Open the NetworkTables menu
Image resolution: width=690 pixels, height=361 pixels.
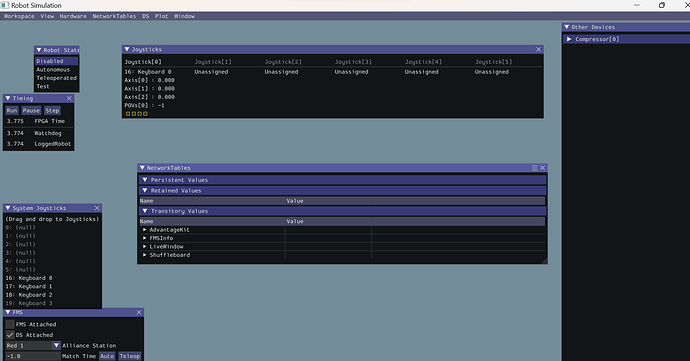tap(114, 16)
